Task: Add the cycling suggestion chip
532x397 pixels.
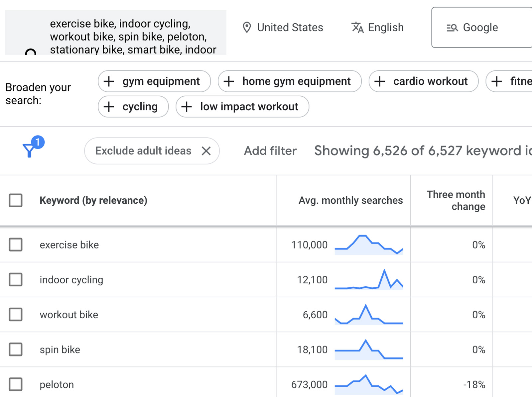Action: pyautogui.click(x=133, y=107)
